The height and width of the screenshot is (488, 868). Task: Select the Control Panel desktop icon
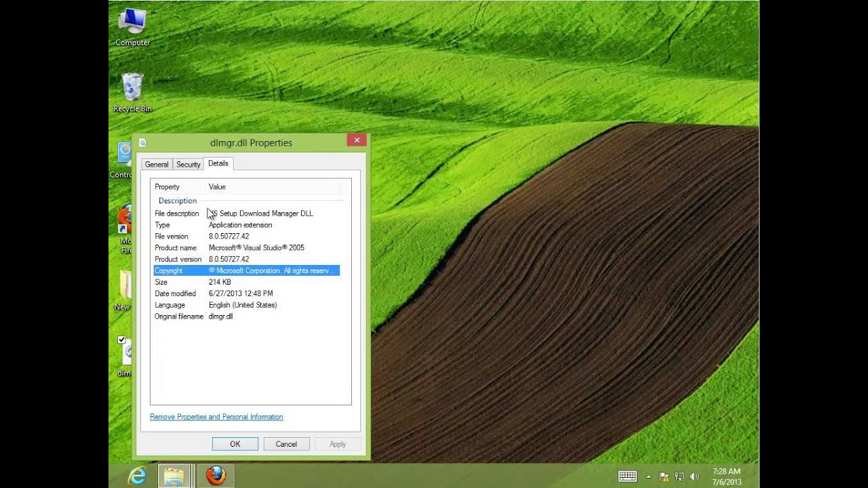tap(122, 161)
